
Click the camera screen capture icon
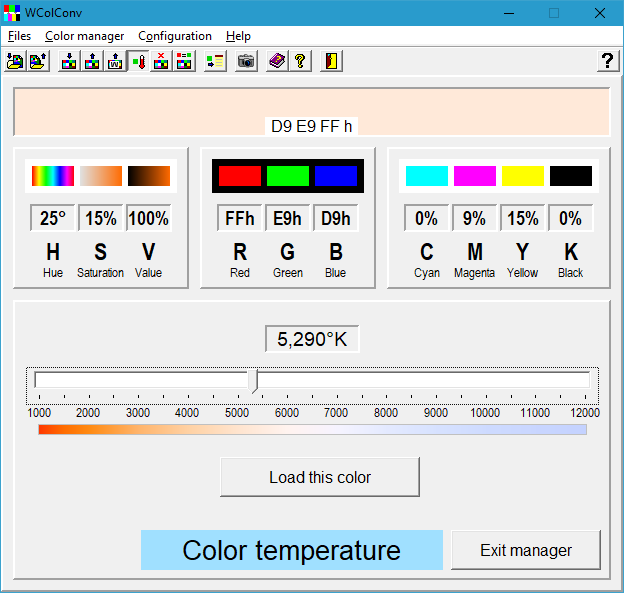point(246,61)
